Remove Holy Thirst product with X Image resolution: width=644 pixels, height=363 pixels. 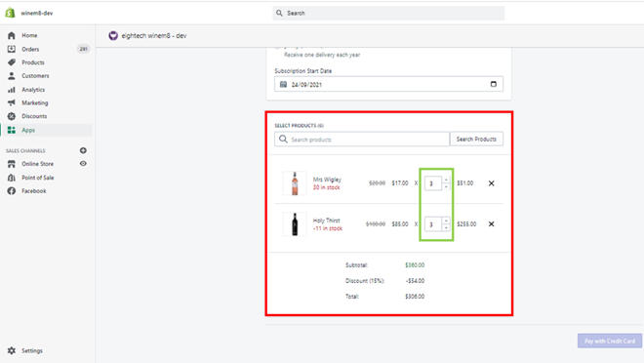pos(491,223)
